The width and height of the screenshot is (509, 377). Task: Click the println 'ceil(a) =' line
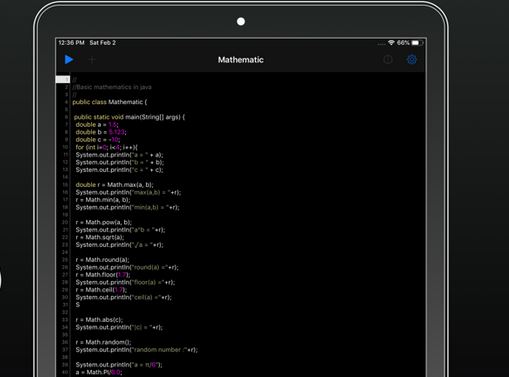click(x=124, y=297)
